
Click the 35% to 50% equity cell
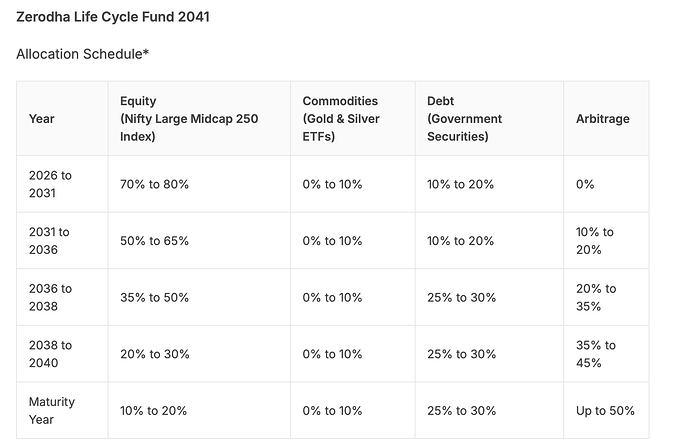tap(154, 298)
